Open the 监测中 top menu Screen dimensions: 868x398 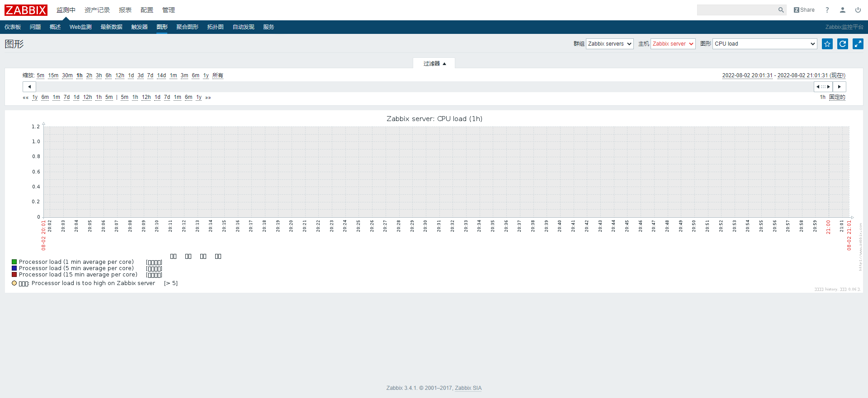coord(66,10)
